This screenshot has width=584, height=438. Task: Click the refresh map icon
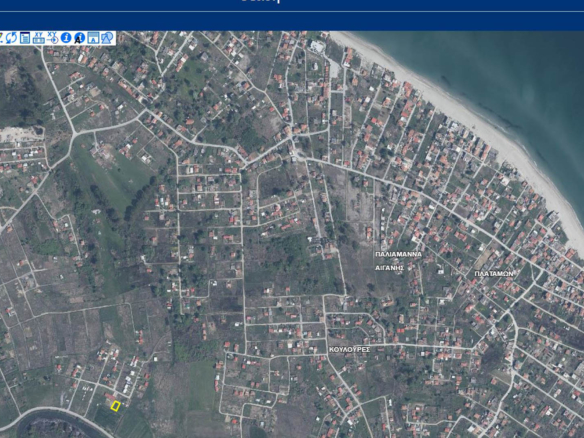[x=11, y=38]
